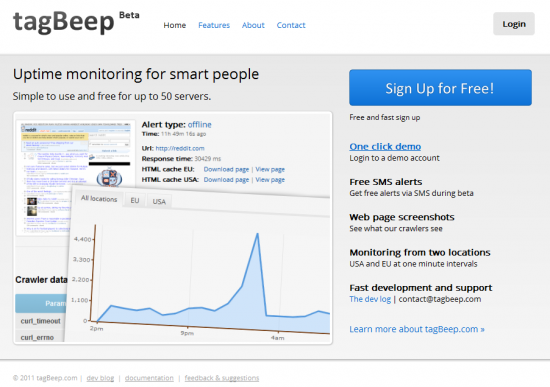Click the response time chart peak
550x387 pixels.
click(x=257, y=234)
